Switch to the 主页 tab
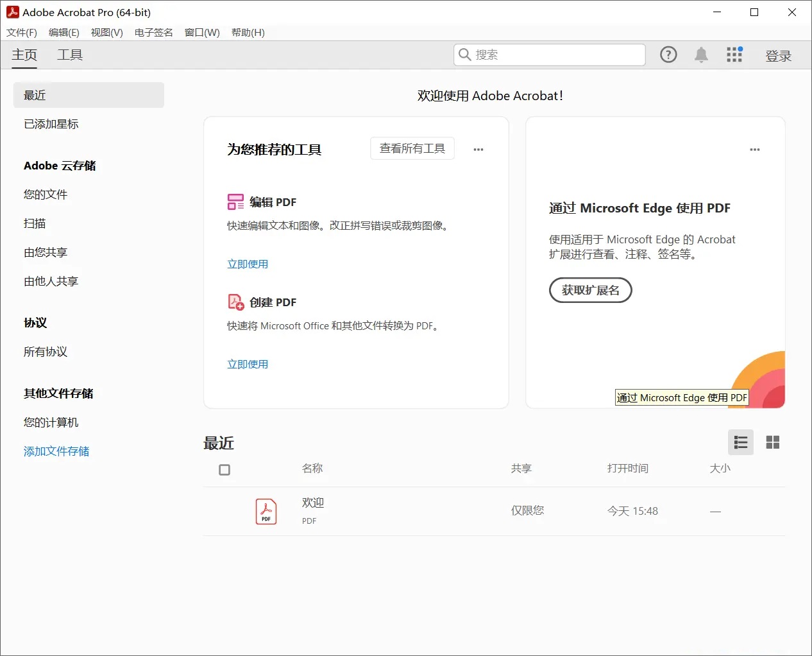812x656 pixels. [x=24, y=55]
